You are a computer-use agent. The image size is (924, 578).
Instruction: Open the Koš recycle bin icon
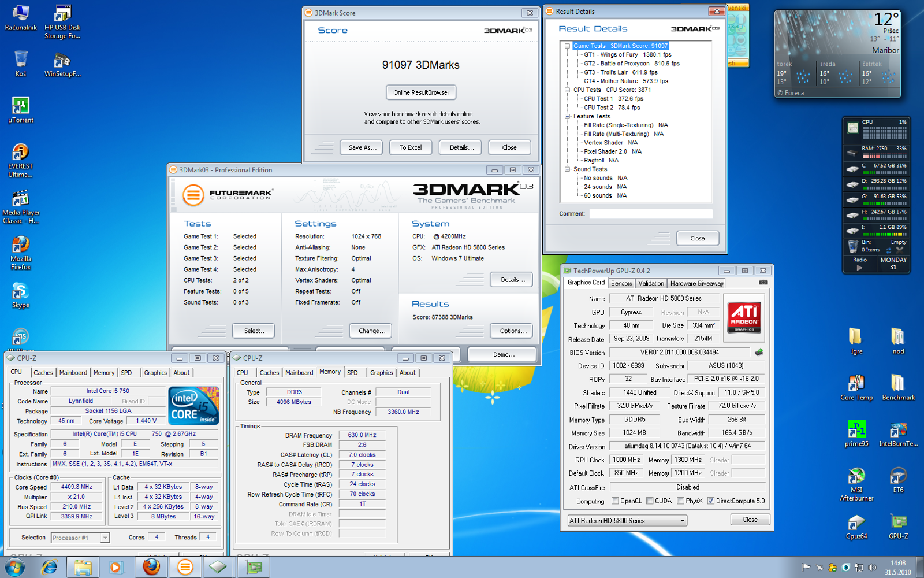21,64
